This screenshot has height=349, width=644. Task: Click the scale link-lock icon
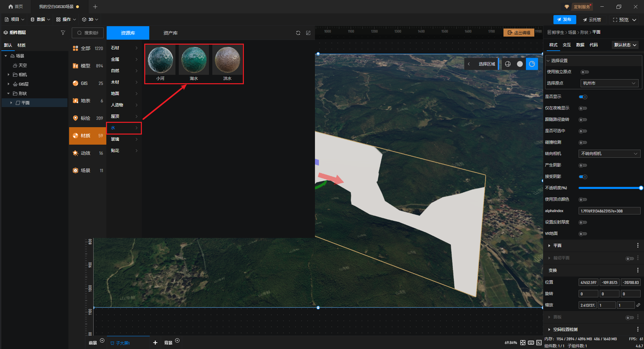pos(638,305)
